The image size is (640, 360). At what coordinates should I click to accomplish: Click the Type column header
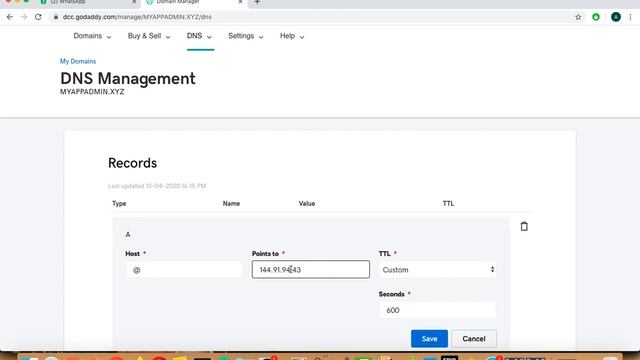[119, 204]
